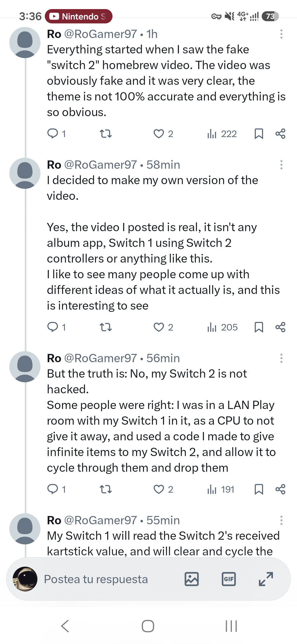
Task: Open the Nintendo YouTube playback pill in status bar
Action: pyautogui.click(x=79, y=17)
